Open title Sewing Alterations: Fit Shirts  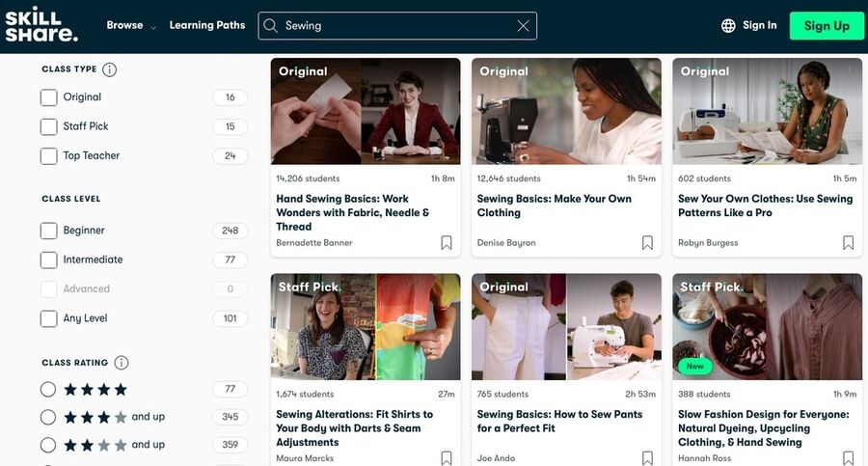(354, 428)
